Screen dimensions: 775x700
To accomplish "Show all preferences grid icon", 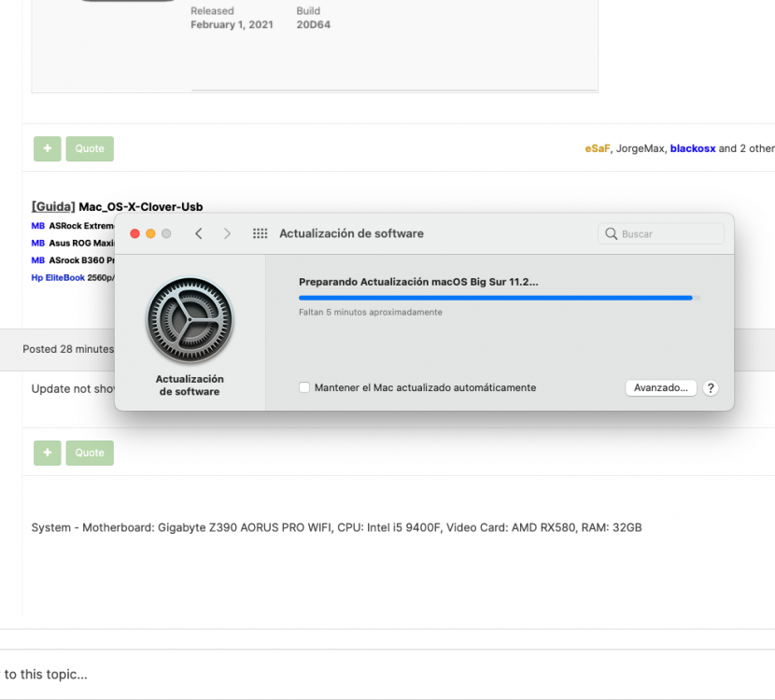I will (x=260, y=233).
